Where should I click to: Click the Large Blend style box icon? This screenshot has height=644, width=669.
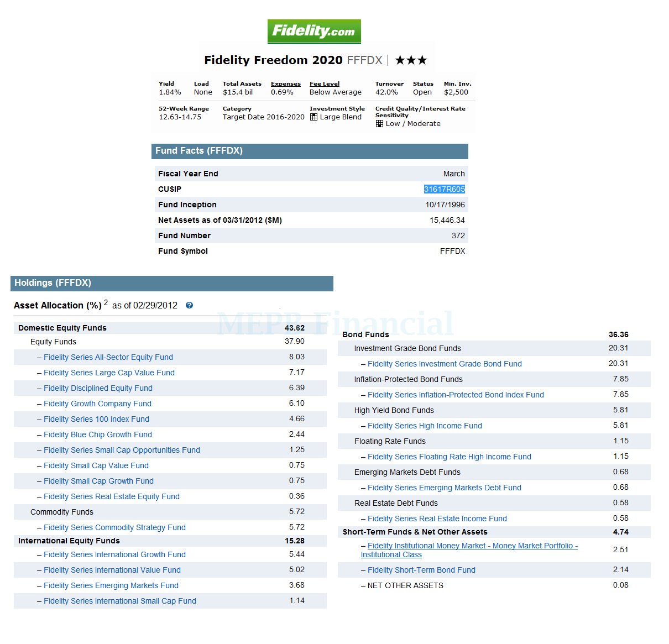point(313,117)
